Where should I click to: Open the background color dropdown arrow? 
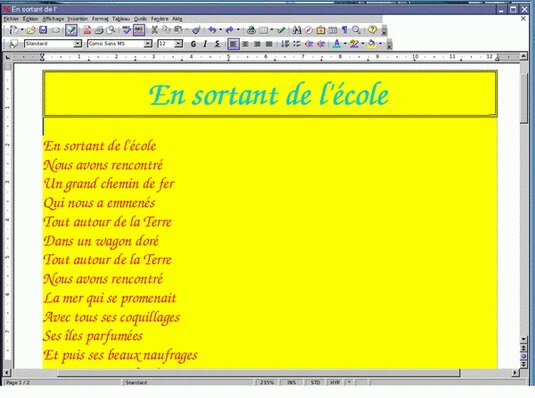(380, 44)
